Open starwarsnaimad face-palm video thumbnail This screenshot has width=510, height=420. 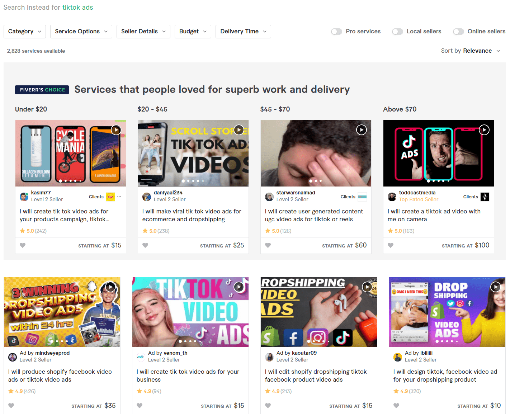coord(316,153)
